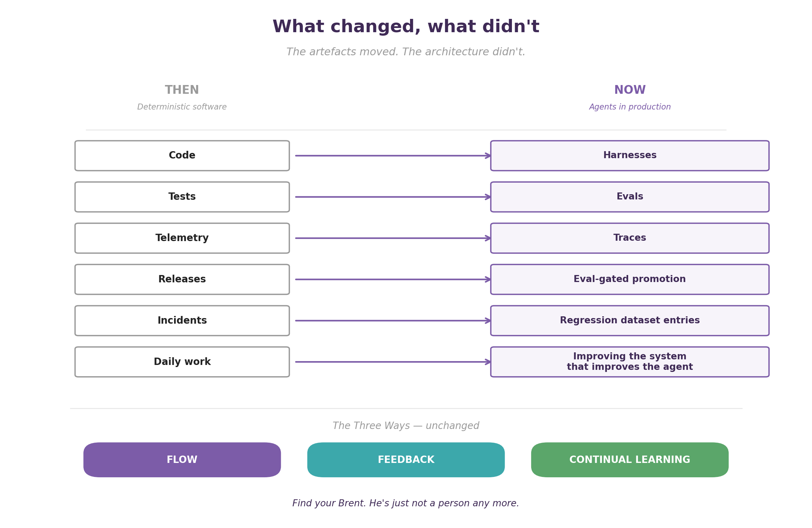Select Improving the system box
The width and height of the screenshot is (812, 528).
630,362
